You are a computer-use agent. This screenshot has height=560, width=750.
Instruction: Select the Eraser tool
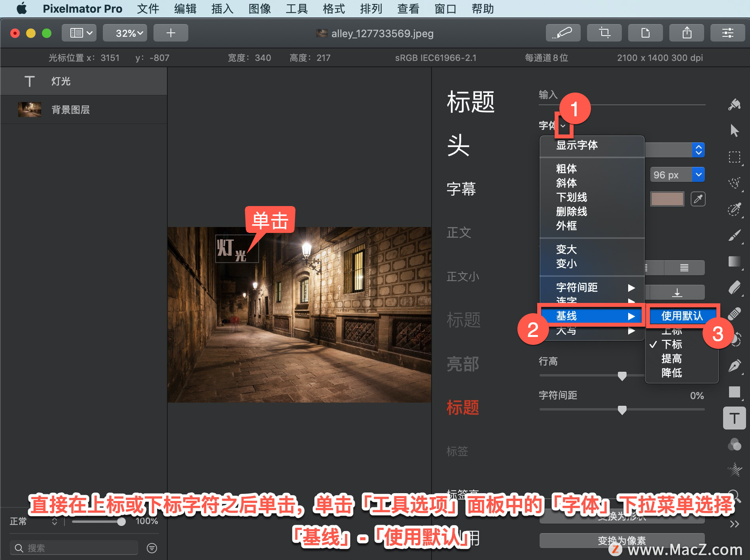pos(735,288)
